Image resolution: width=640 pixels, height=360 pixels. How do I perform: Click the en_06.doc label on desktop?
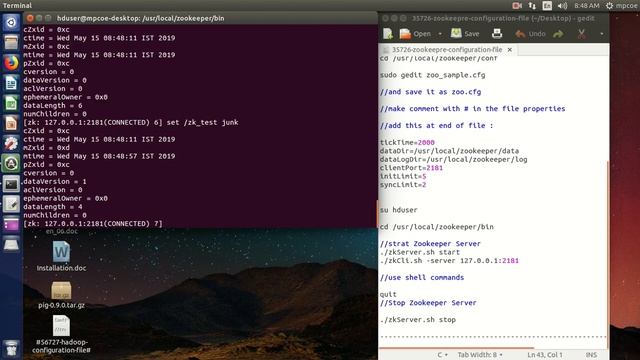(61, 231)
